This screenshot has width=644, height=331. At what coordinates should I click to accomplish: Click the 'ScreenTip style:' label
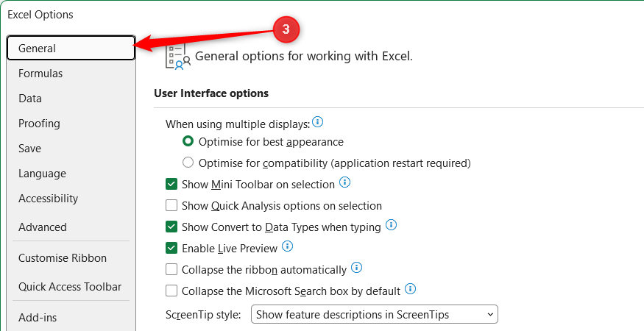203,315
